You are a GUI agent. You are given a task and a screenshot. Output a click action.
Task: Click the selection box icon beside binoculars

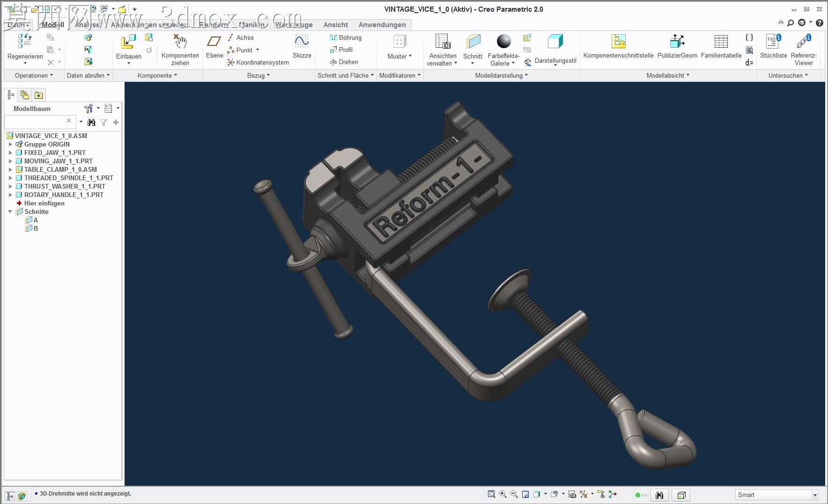click(x=681, y=495)
